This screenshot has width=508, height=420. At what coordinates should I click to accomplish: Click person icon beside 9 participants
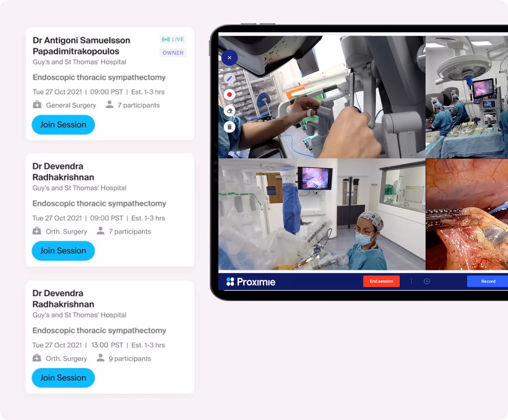[101, 357]
